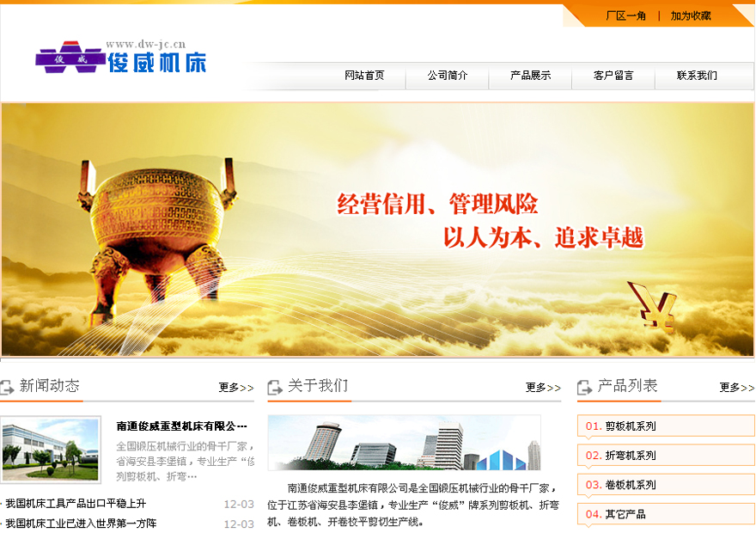
Task: Show more in 关于我们 via 更多>>
Action: pyautogui.click(x=543, y=388)
